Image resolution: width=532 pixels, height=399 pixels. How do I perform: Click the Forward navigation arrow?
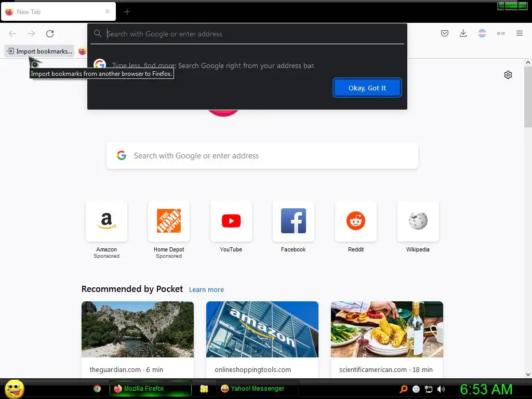(x=31, y=34)
